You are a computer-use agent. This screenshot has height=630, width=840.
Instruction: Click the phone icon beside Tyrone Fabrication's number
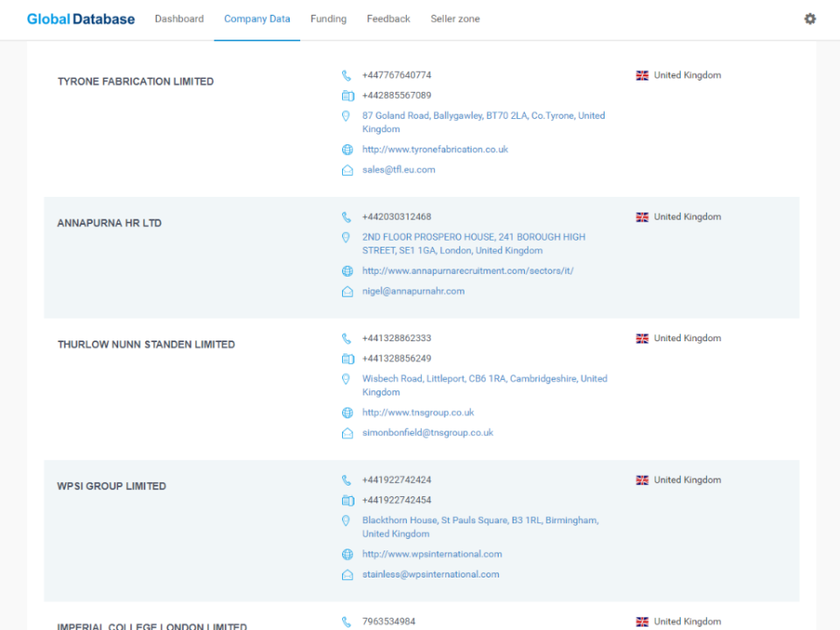[x=346, y=74]
